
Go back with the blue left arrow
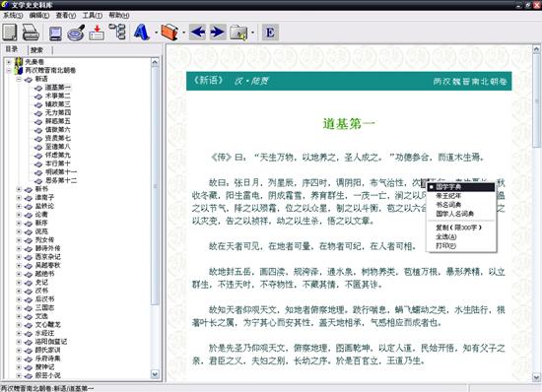pos(198,33)
